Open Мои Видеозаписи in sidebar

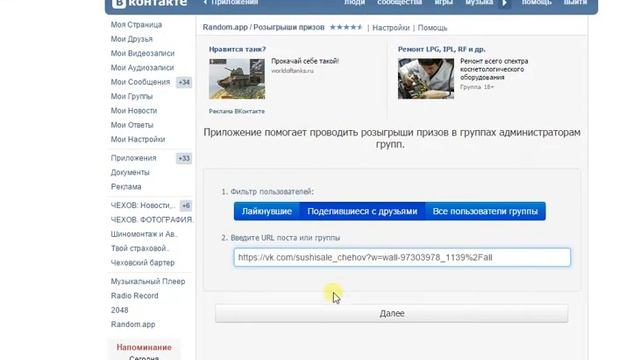click(142, 53)
